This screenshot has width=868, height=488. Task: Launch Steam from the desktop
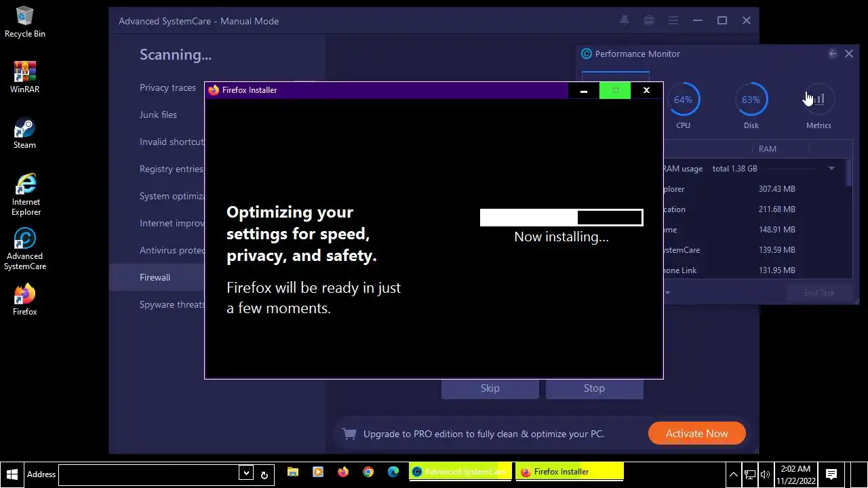click(x=25, y=133)
